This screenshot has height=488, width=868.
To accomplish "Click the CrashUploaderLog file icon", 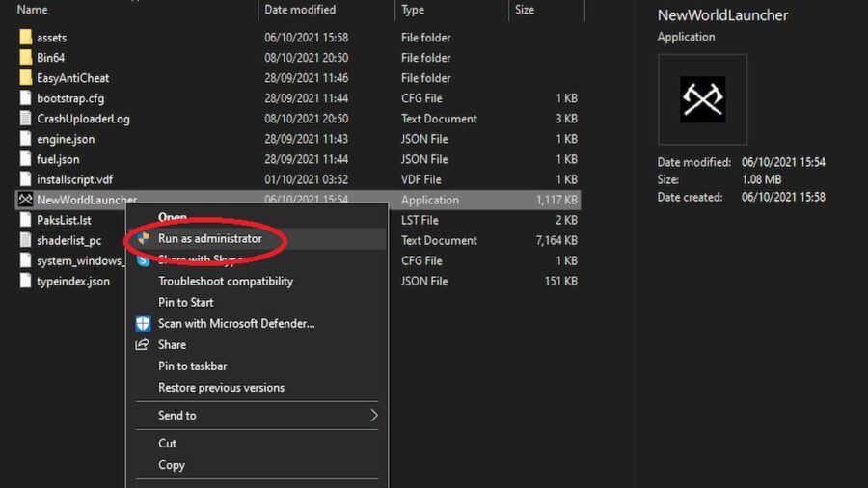I will point(25,119).
